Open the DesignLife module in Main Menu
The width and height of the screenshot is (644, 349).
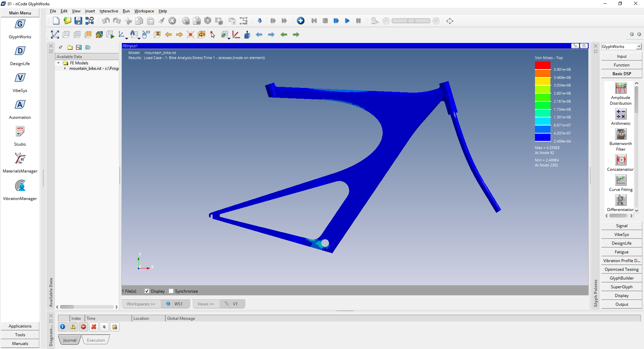(20, 56)
